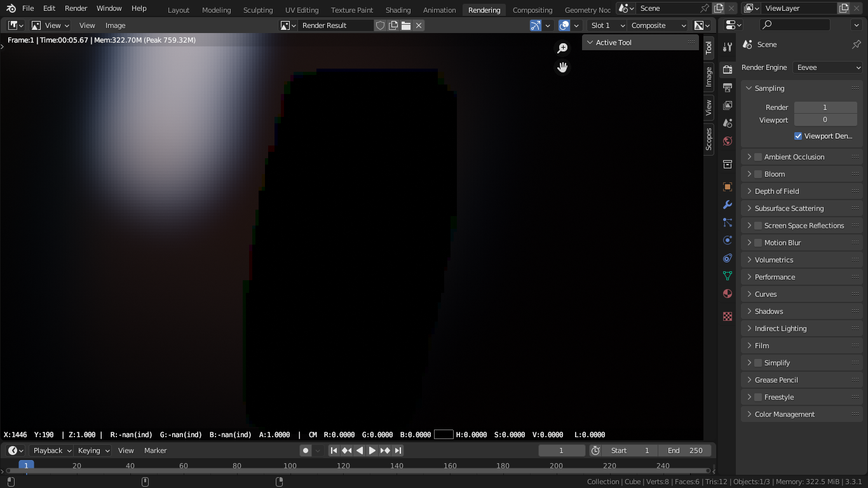Open the Render menu

tap(76, 8)
